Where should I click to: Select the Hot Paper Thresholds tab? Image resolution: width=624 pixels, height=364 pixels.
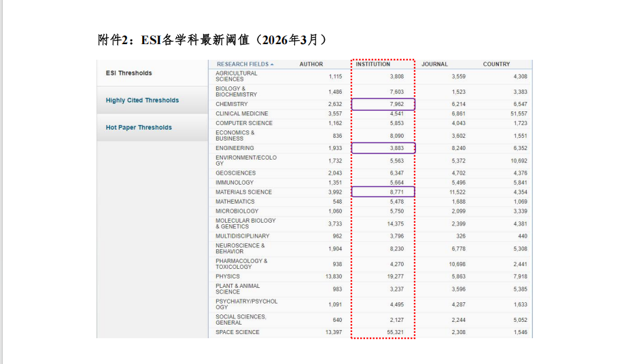click(139, 128)
